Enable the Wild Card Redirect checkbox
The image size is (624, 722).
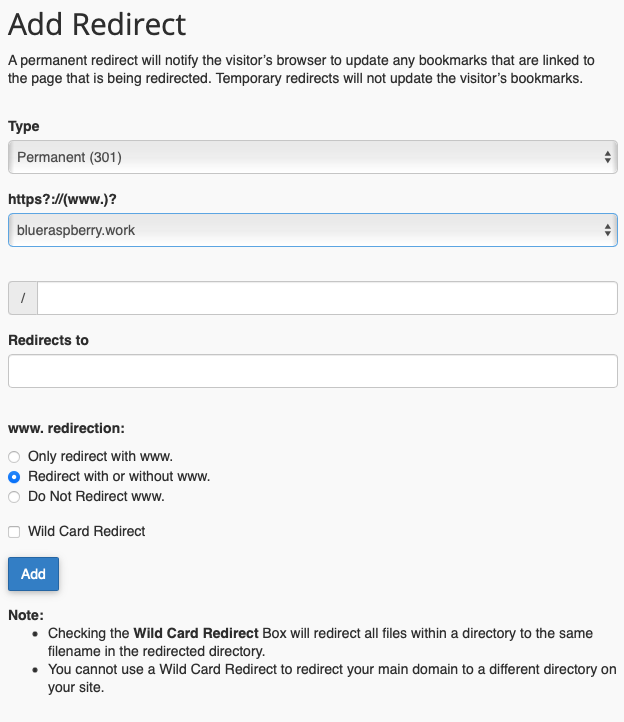click(x=14, y=532)
